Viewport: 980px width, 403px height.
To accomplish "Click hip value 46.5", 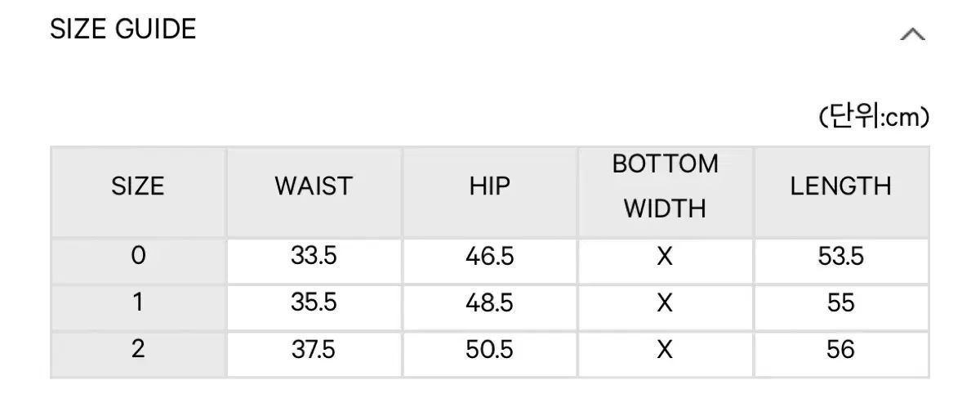I will click(489, 256).
